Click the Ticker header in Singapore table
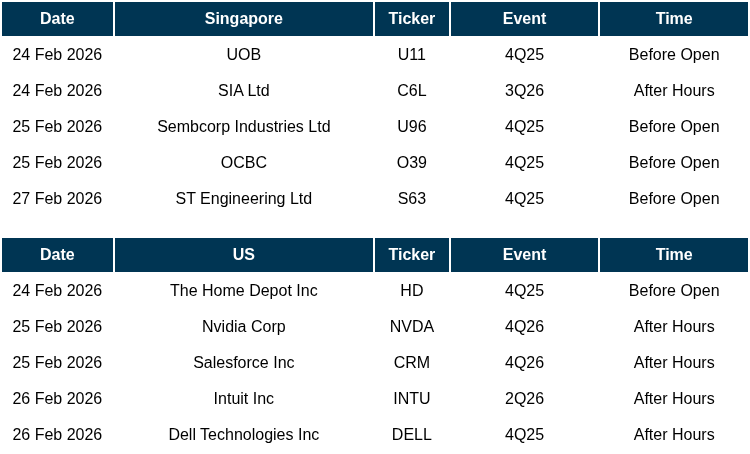This screenshot has height=454, width=750. (412, 19)
